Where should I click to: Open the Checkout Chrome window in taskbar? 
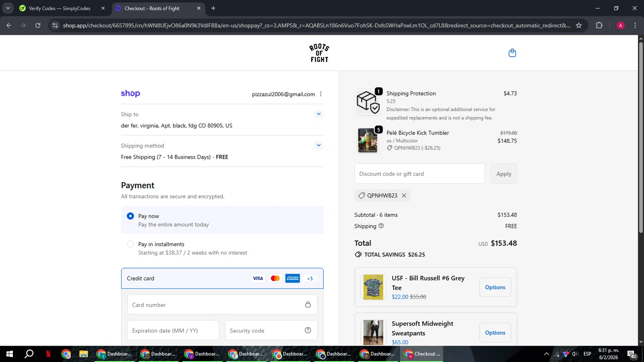tap(422, 354)
